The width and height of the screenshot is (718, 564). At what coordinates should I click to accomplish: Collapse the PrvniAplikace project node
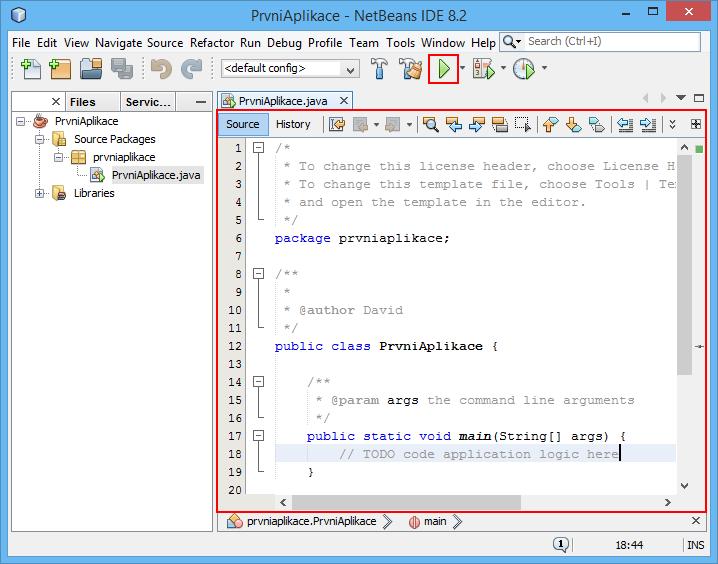point(20,121)
